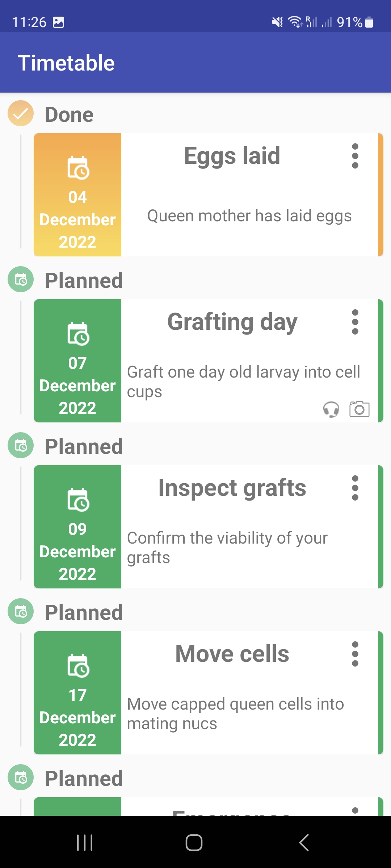Viewport: 391px width, 868px height.
Task: Tap the Timetable header title
Action: point(66,63)
